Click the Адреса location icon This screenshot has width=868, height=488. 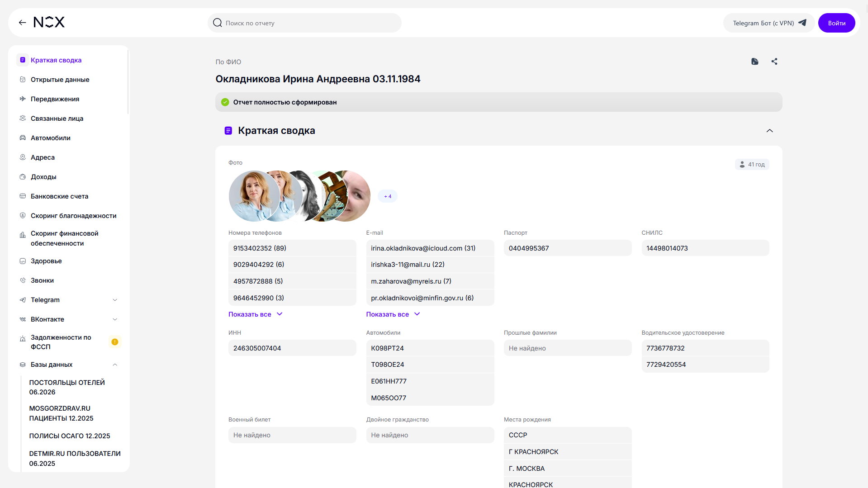pyautogui.click(x=23, y=157)
